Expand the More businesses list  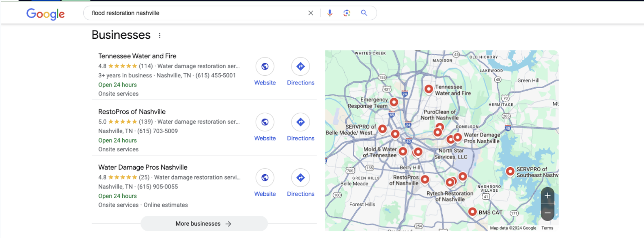pos(204,224)
